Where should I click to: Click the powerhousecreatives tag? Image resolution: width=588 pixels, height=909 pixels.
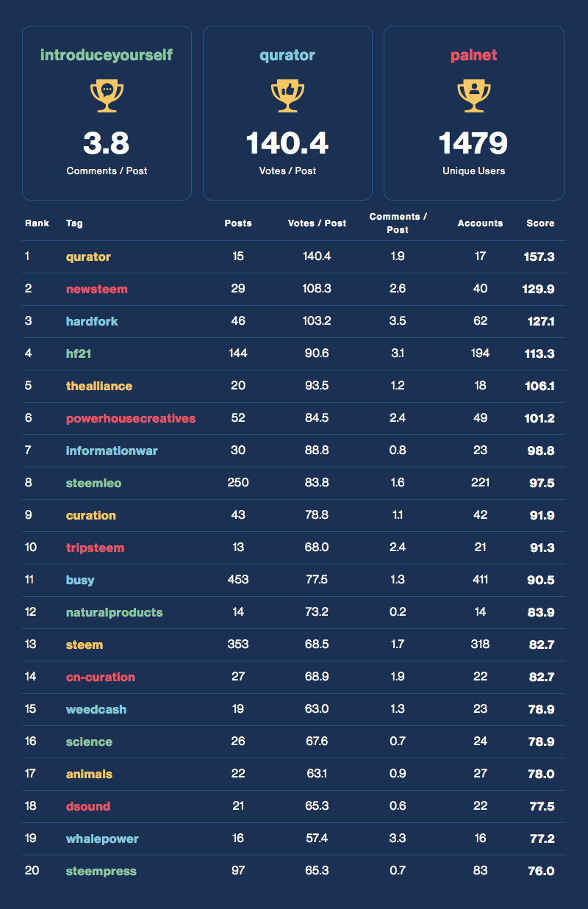131,418
